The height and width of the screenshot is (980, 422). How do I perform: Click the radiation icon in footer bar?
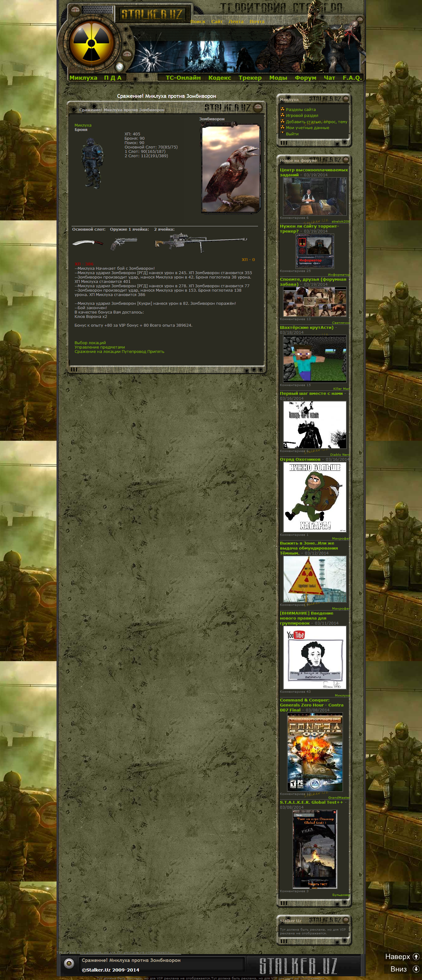click(69, 963)
